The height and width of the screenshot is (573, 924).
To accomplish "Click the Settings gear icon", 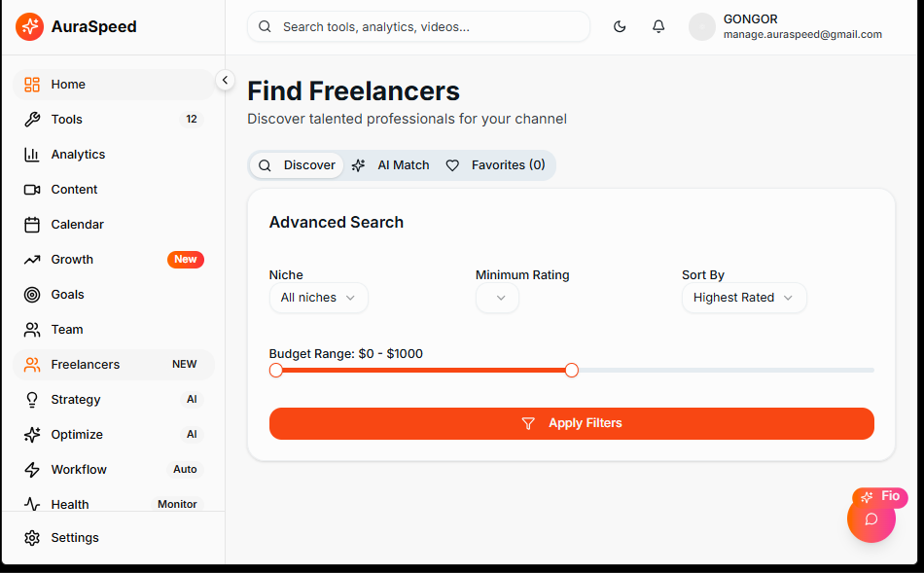I will 32,538.
